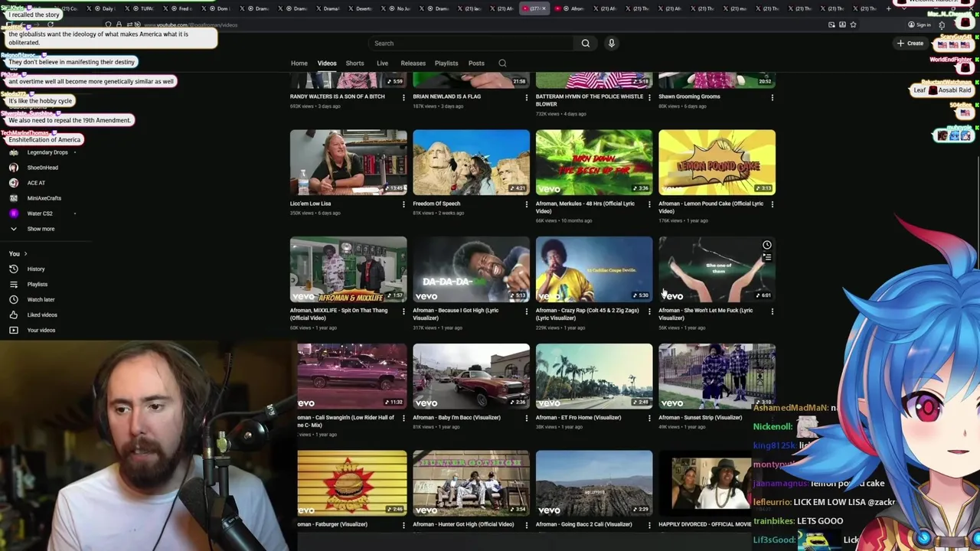
Task: Open Freedom Of Speech video title
Action: click(436, 204)
